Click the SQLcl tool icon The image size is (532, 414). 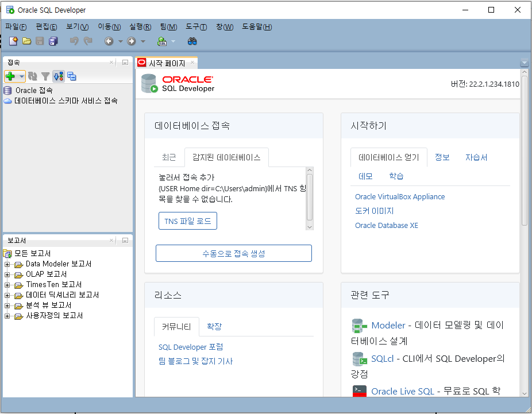click(x=360, y=359)
